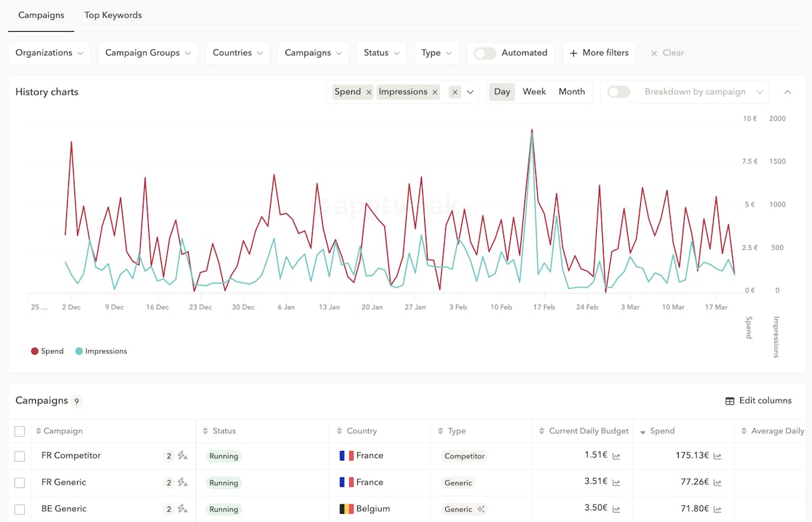Remove the Spend metric chip
Viewport: 812px width, 522px height.
pos(368,92)
